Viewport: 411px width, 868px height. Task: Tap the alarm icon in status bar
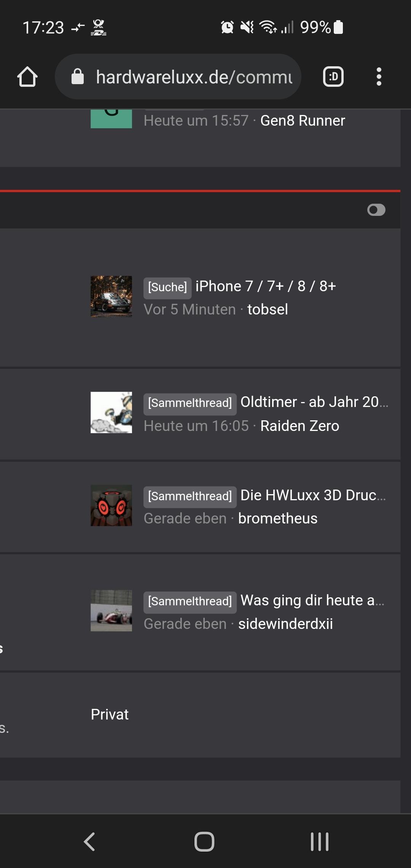pos(227,27)
